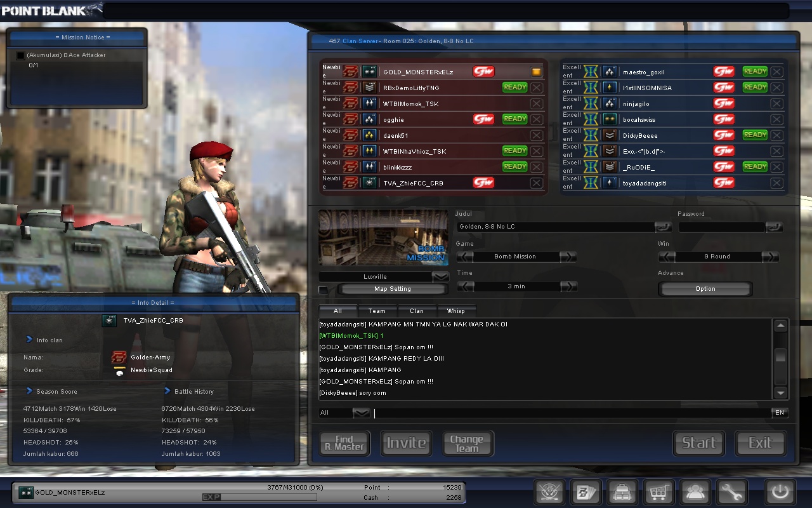Click the Point Blank cards icon

pyautogui.click(x=585, y=492)
